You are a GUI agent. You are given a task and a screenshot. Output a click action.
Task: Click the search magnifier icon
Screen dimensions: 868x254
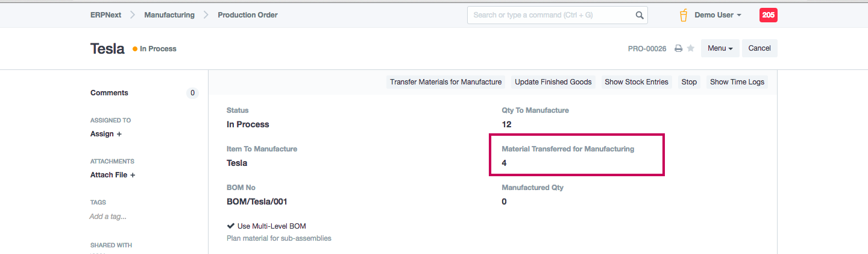[640, 15]
